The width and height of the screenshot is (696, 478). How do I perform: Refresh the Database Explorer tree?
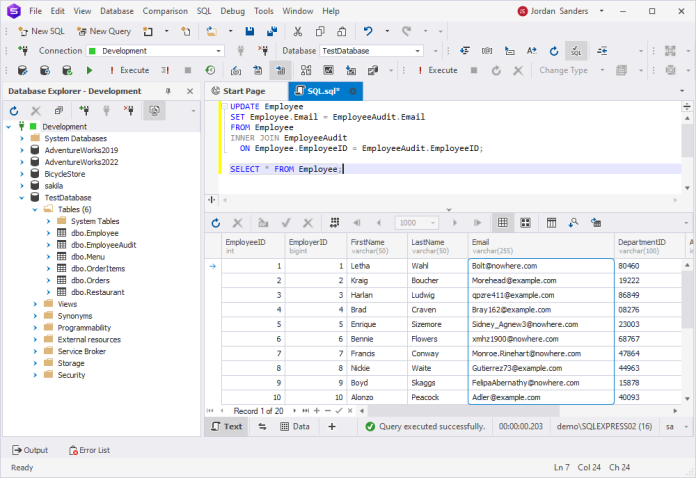click(14, 111)
